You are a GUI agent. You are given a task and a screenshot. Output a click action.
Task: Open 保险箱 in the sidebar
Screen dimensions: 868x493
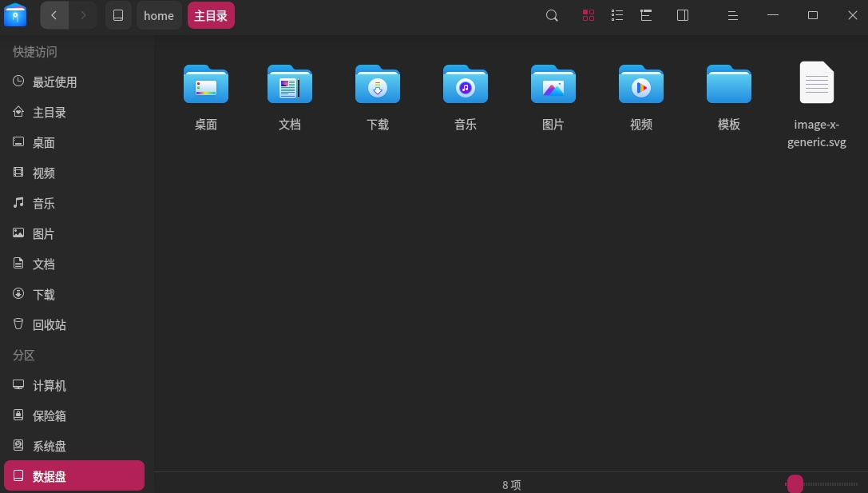74,416
